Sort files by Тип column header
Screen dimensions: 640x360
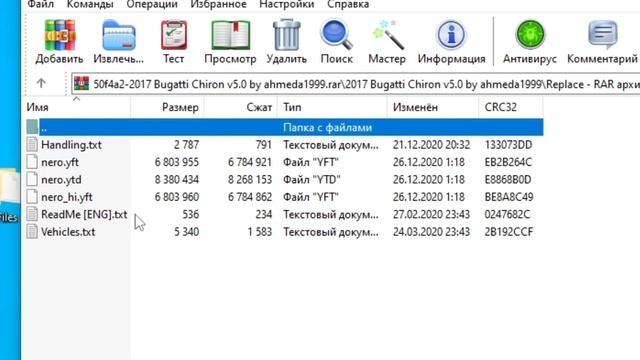tap(332, 107)
